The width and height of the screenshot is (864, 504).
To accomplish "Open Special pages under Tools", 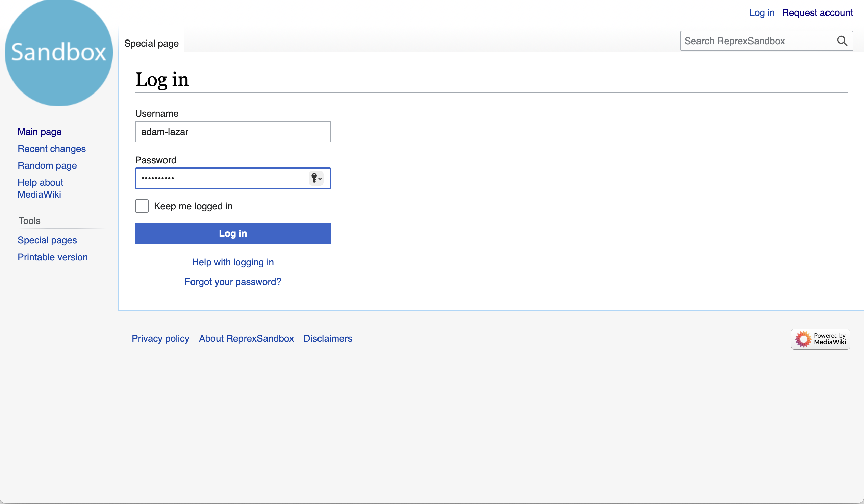I will (x=47, y=240).
